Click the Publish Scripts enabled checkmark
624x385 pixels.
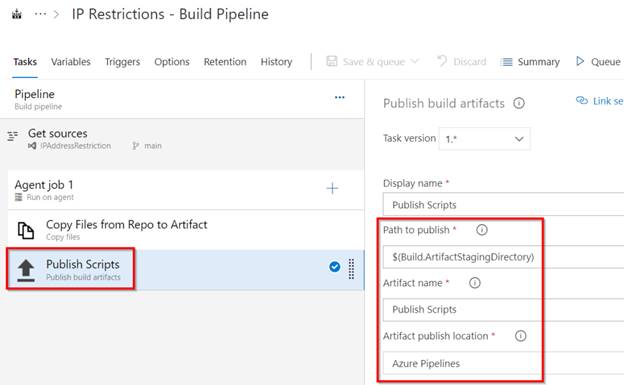click(x=335, y=266)
